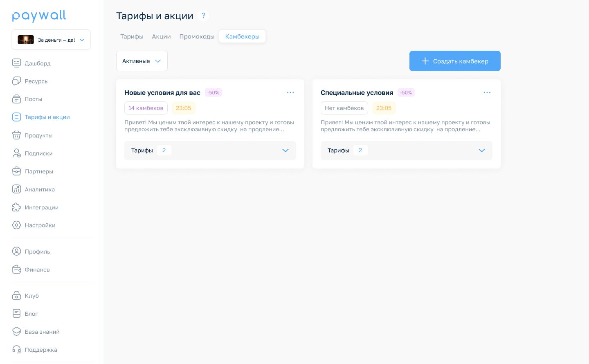Open the Финансы wallet icon
Screen dimensions: 589x364
[x=16, y=269]
